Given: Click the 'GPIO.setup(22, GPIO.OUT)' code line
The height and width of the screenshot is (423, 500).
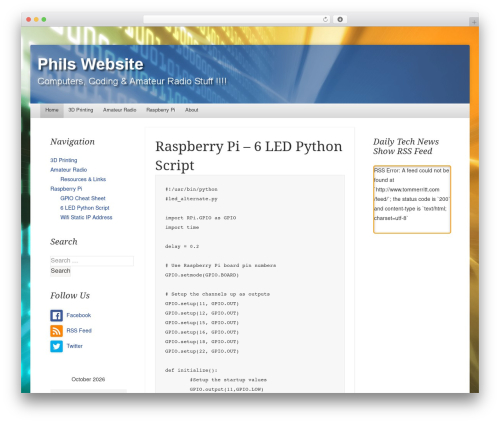Looking at the screenshot, I should coord(202,352).
